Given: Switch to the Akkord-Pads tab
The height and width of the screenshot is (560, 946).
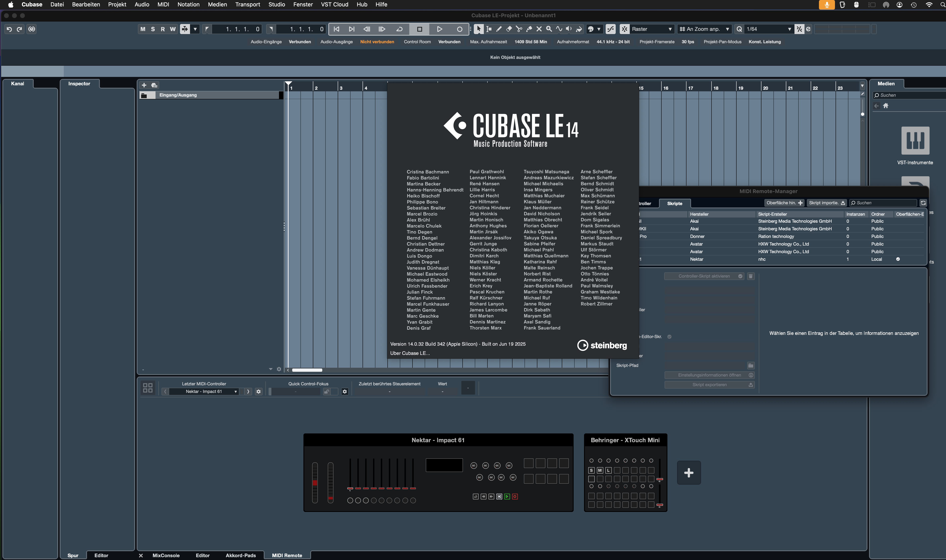Looking at the screenshot, I should [241, 555].
